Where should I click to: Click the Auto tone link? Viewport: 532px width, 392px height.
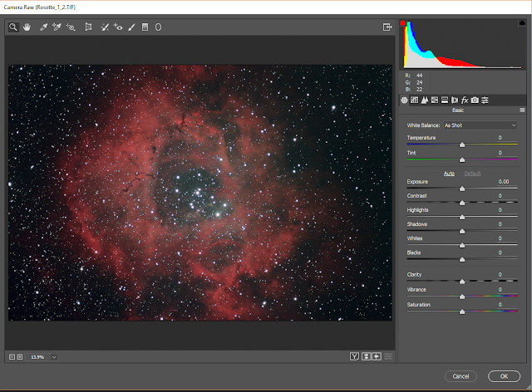449,173
